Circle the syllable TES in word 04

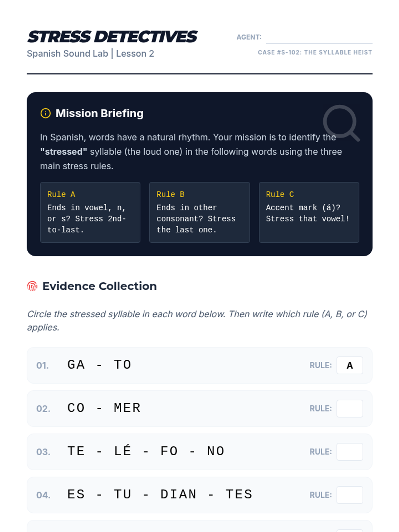pos(239,495)
